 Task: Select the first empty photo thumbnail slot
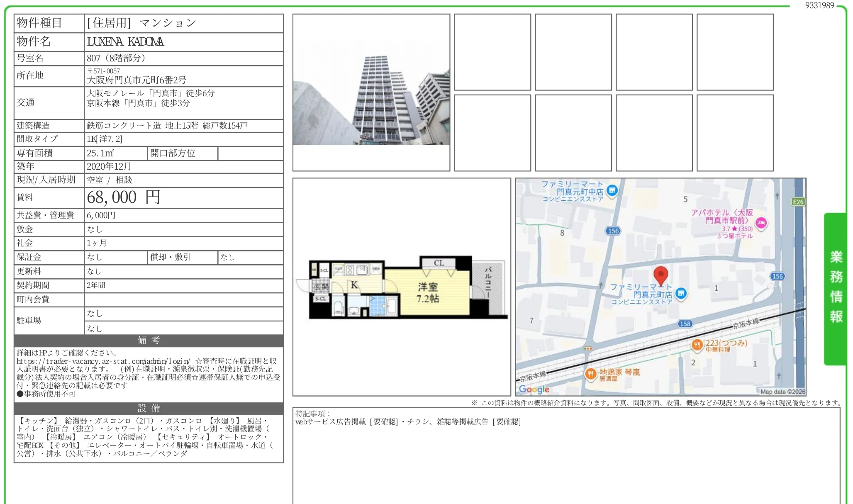pos(492,52)
